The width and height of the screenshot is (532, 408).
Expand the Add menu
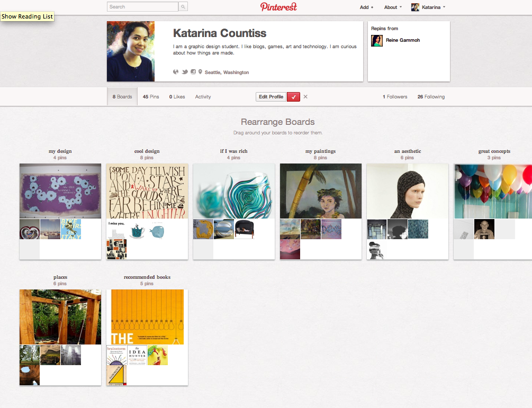pyautogui.click(x=366, y=7)
